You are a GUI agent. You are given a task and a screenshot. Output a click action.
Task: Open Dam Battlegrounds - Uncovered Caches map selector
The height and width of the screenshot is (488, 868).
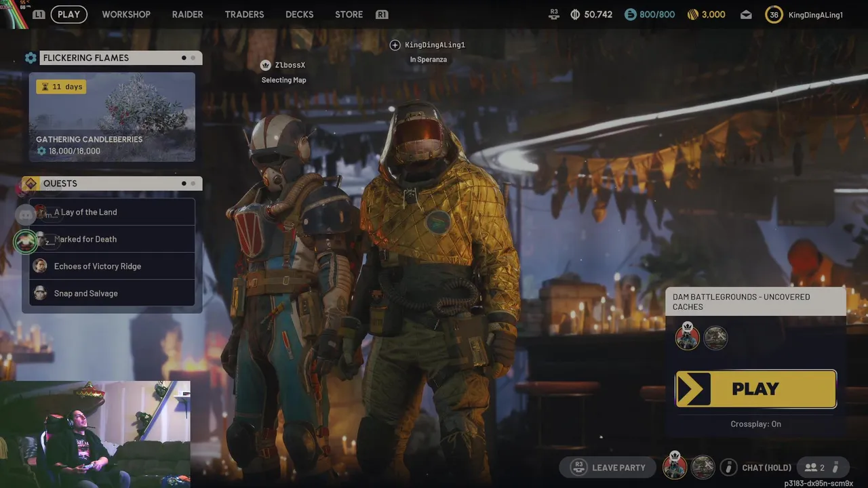pos(756,302)
